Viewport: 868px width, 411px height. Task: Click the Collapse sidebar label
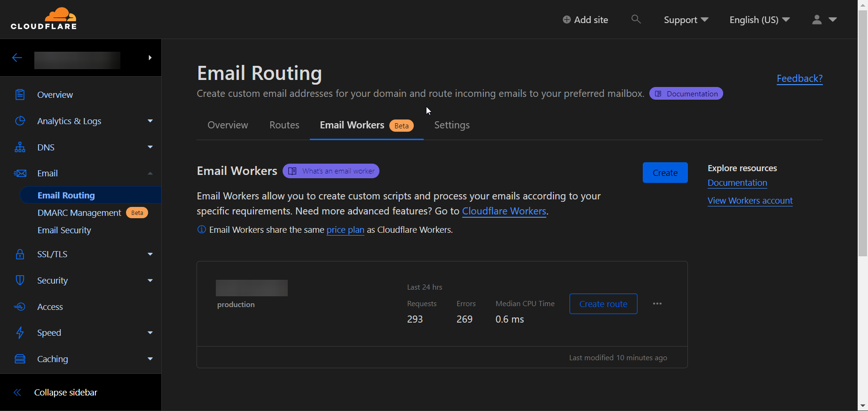pyautogui.click(x=66, y=392)
